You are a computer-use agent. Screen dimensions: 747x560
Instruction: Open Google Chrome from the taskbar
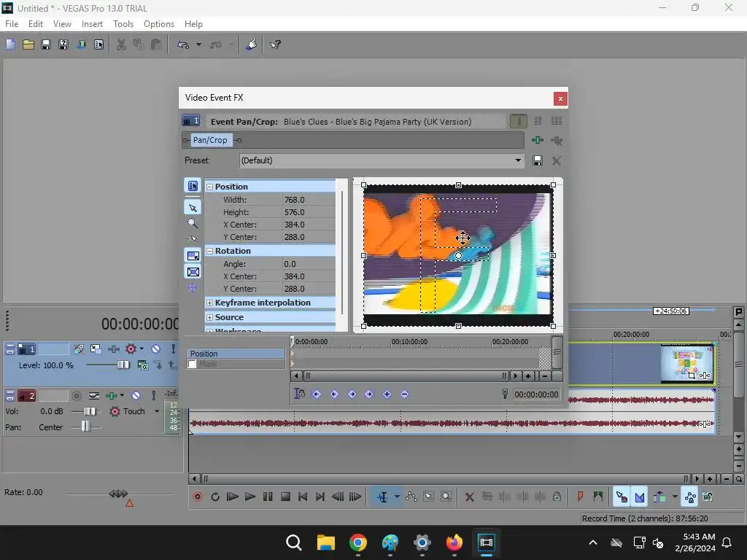(357, 542)
